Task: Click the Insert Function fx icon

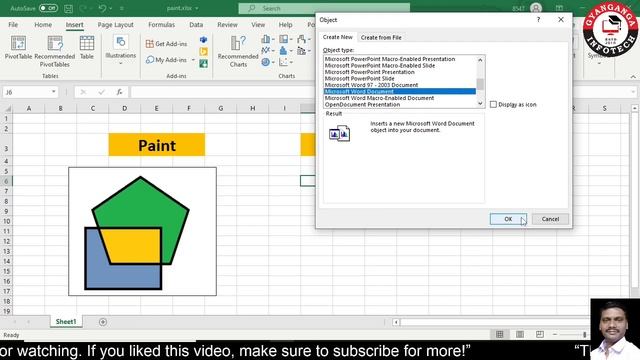Action: pyautogui.click(x=119, y=92)
